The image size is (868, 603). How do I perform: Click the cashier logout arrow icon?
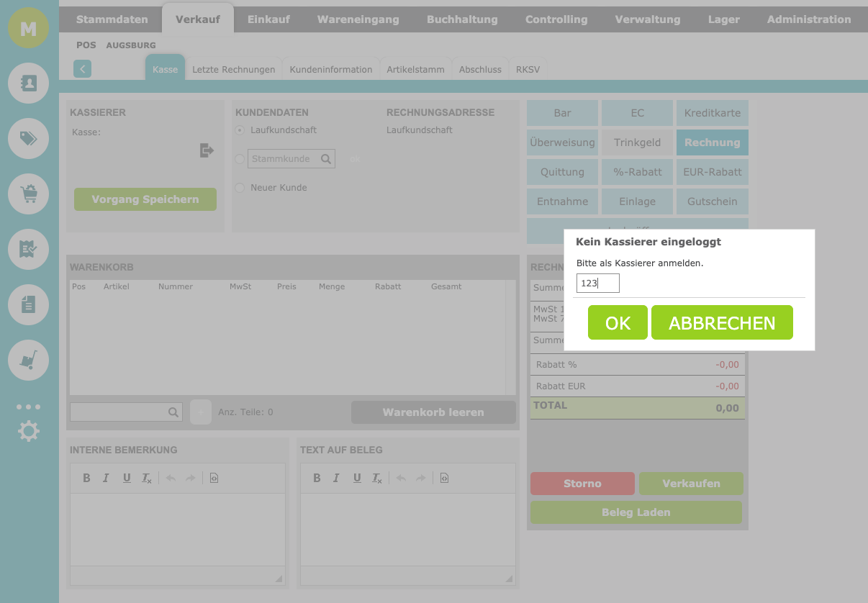(x=207, y=150)
